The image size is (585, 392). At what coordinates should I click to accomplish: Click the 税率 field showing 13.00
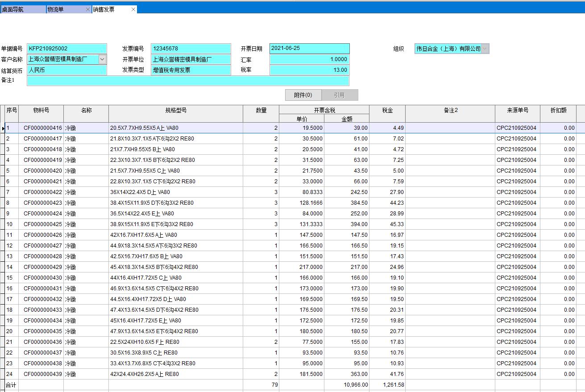(x=309, y=70)
